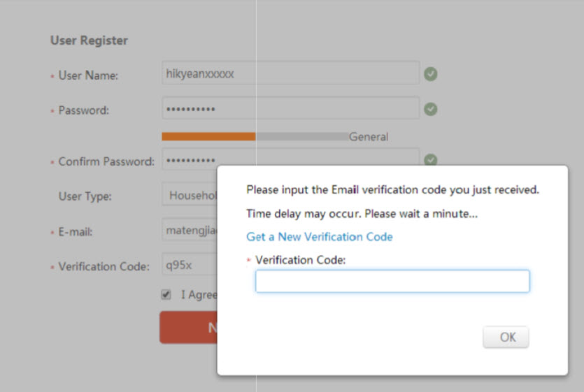Click the green checkmark beside Confirm Password
Screen dimensions: 584x392
coord(431,160)
